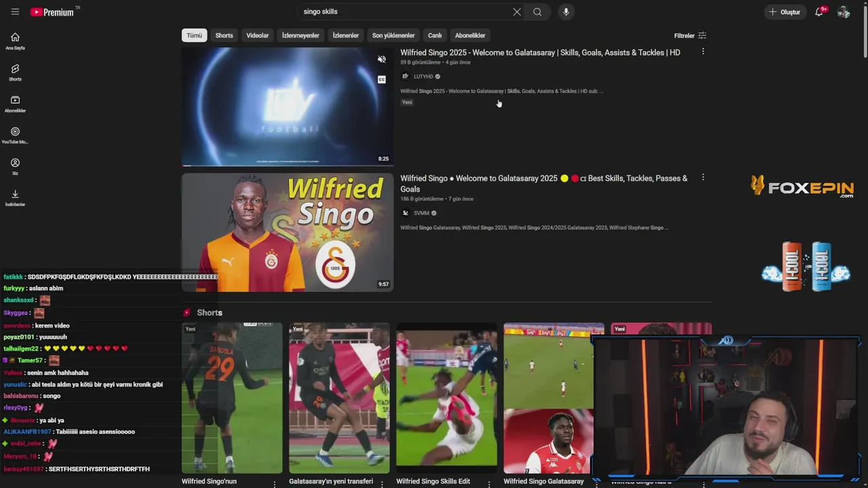The image size is (868, 488).
Task: Select the İzlenmeyenler filter chip
Action: 300,35
